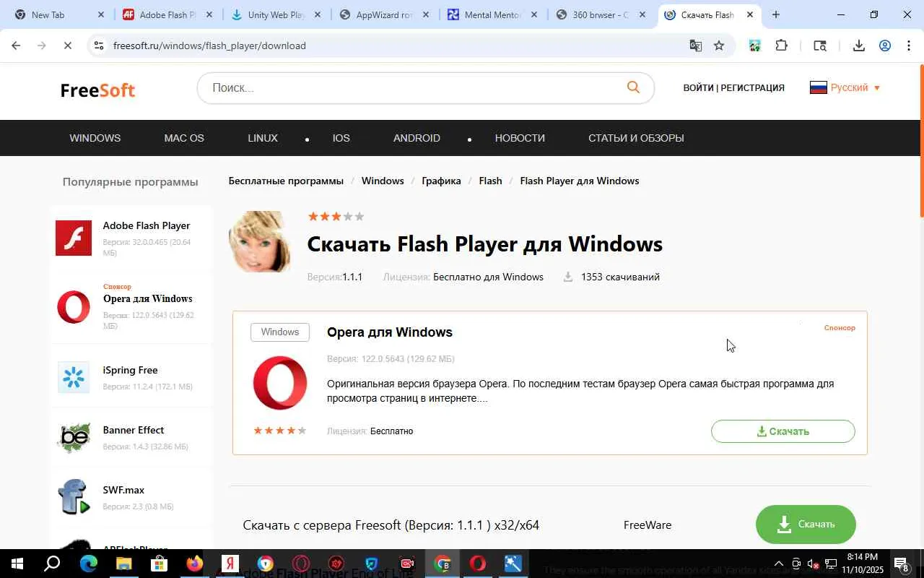Click the Opera для Windows card heading
The image size is (924, 578).
point(390,332)
